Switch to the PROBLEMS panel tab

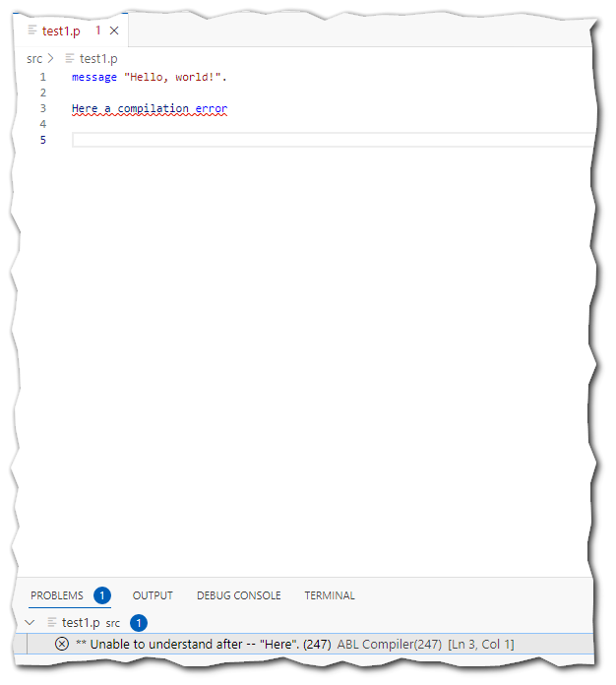[x=57, y=595]
